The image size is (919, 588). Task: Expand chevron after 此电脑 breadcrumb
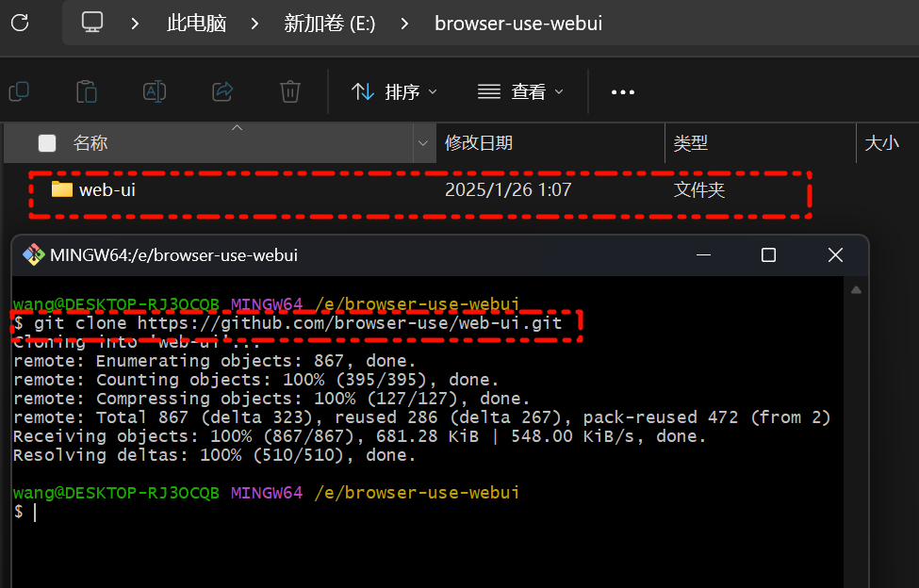(254, 24)
